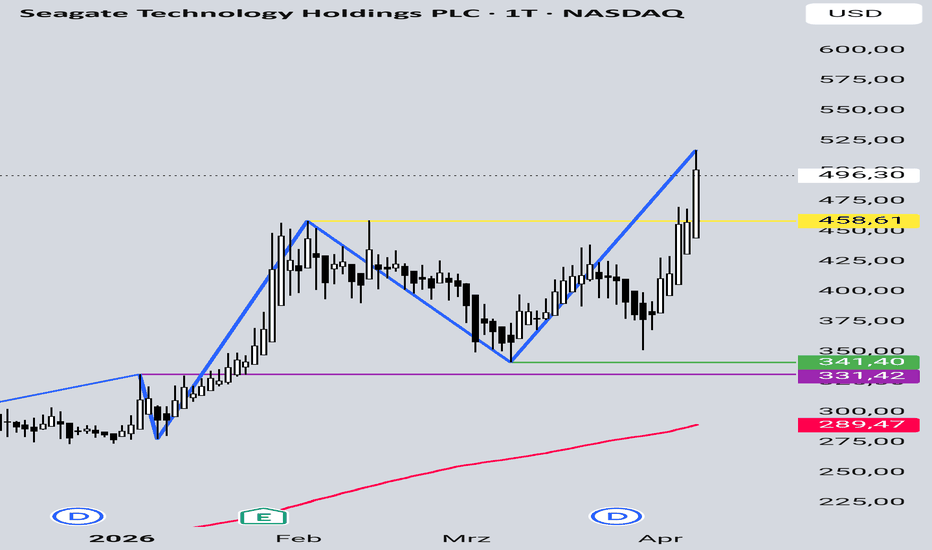This screenshot has width=932, height=550.
Task: Click the 375,00 price axis label
Action: point(861,320)
